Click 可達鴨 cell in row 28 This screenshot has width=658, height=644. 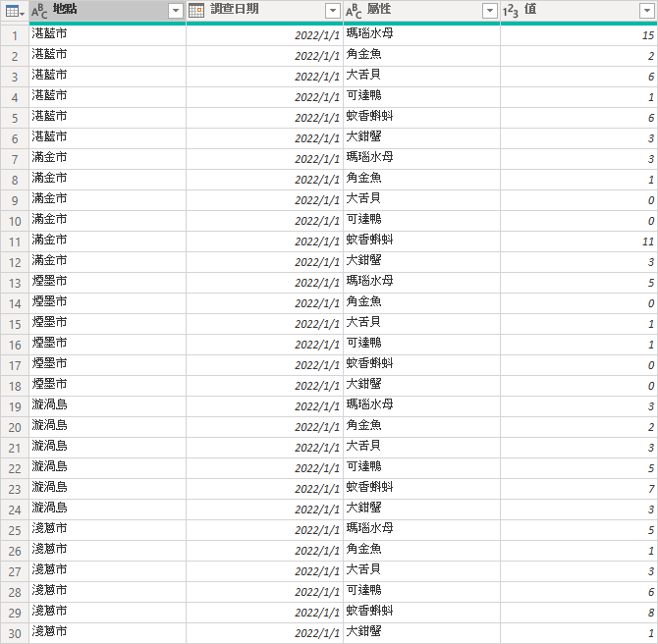tap(421, 592)
